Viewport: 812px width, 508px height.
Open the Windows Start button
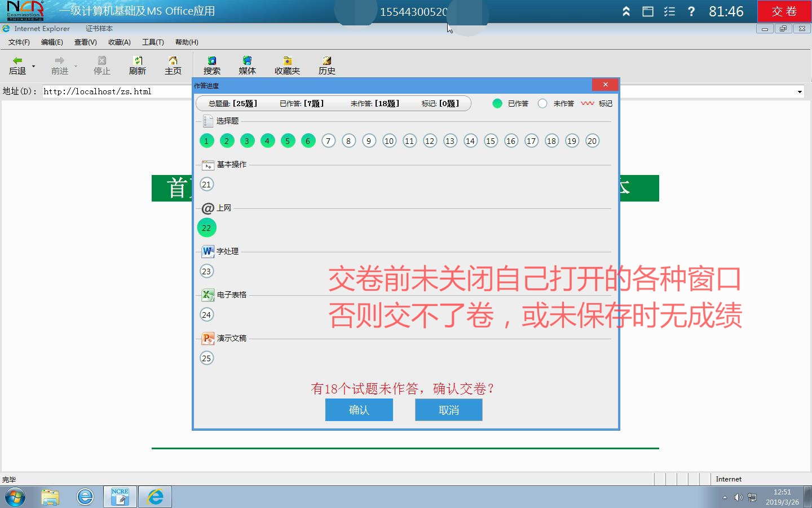[15, 497]
